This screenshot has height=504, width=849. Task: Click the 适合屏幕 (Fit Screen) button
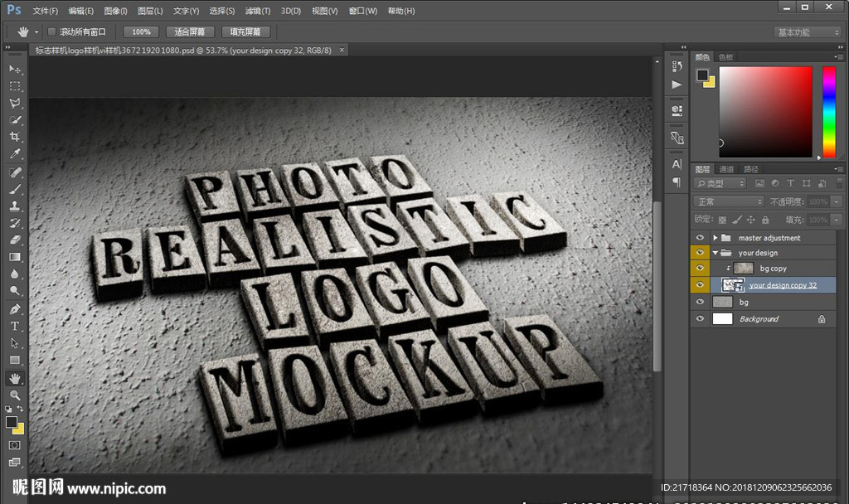point(190,31)
